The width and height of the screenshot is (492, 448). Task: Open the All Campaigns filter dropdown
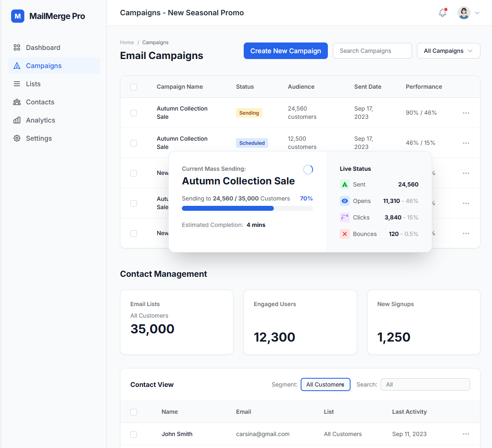[448, 50]
